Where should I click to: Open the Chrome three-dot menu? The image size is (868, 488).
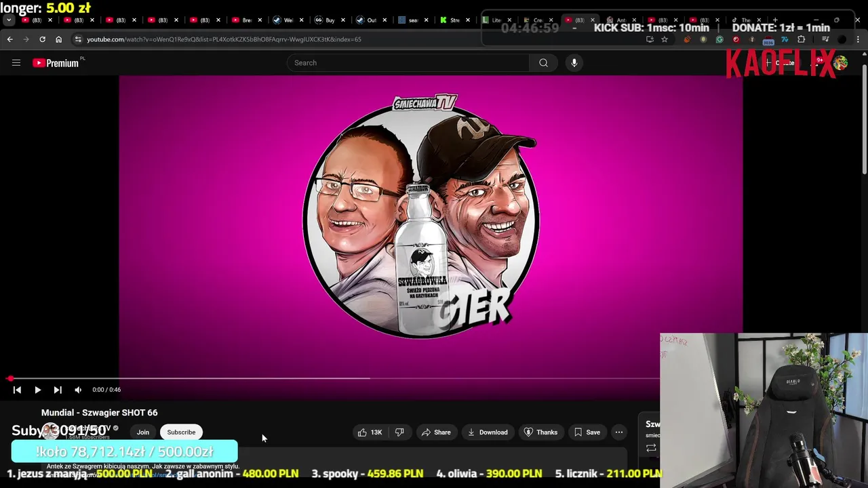858,39
